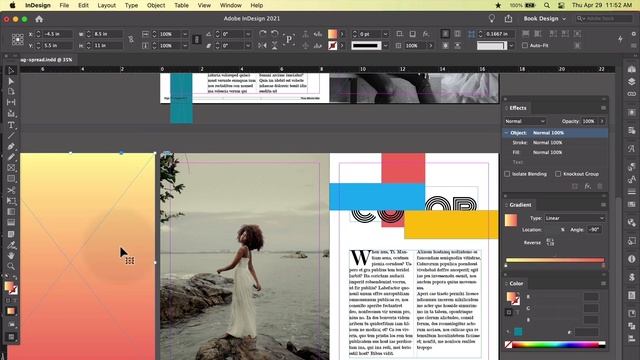Click the teal last-color swatch
This screenshot has width=640, height=360.
[x=518, y=332]
